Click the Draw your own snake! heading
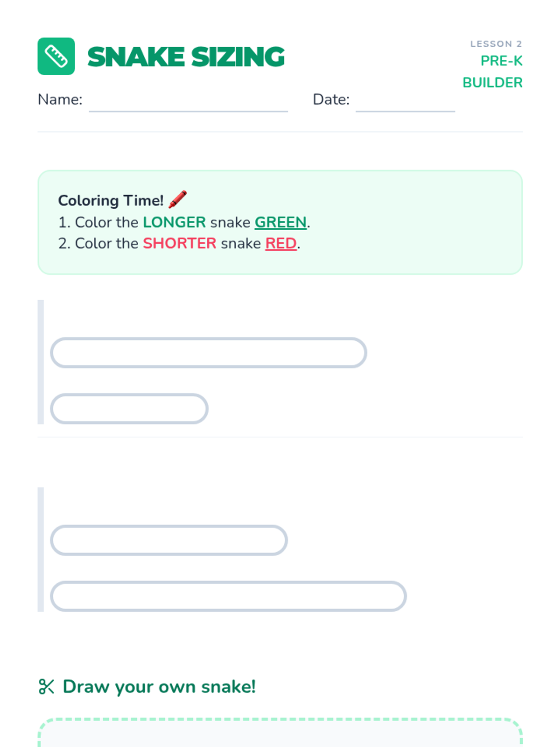The image size is (560, 747). pyautogui.click(x=159, y=687)
